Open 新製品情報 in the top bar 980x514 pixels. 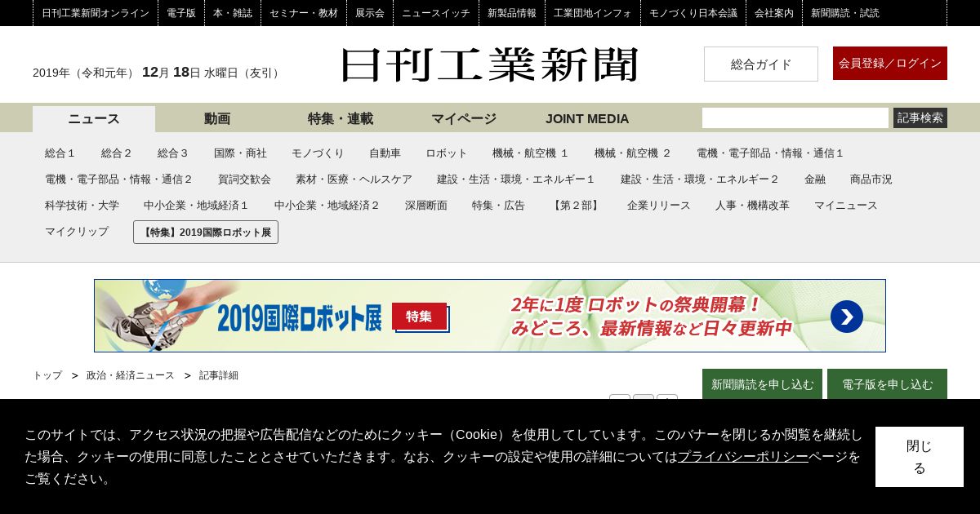coord(512,13)
